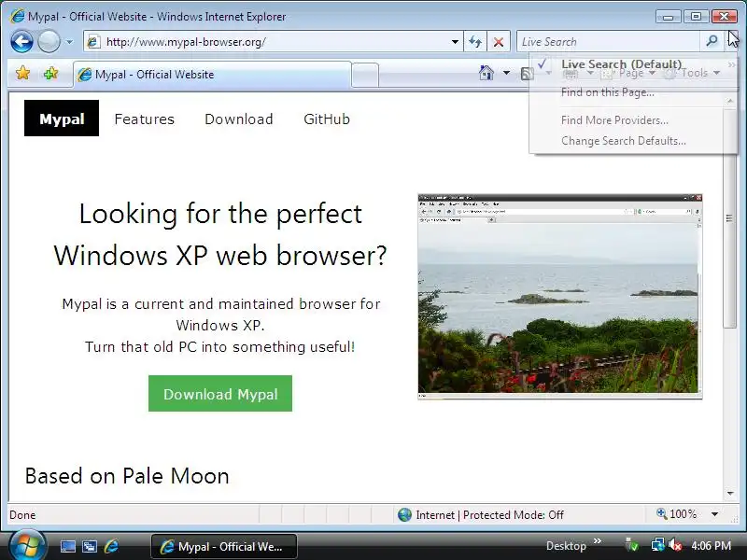Launch Internet Explorer from Quick Launch
The height and width of the screenshot is (560, 747).
click(x=111, y=546)
